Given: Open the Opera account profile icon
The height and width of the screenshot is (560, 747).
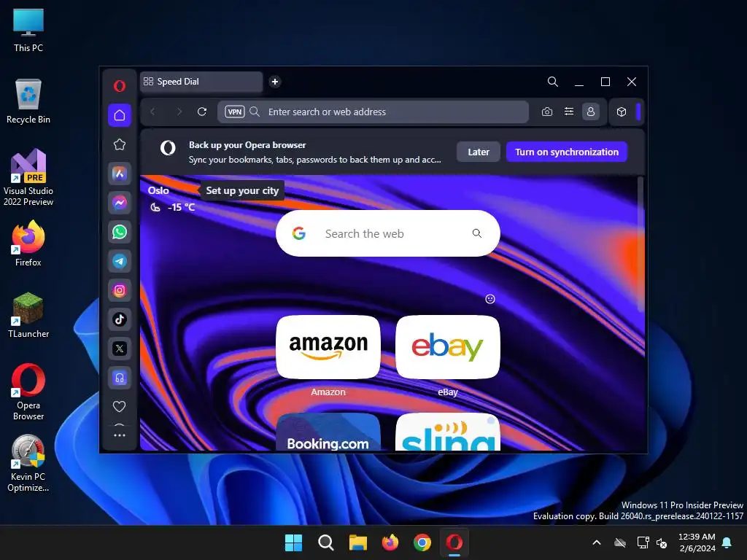Looking at the screenshot, I should point(591,112).
